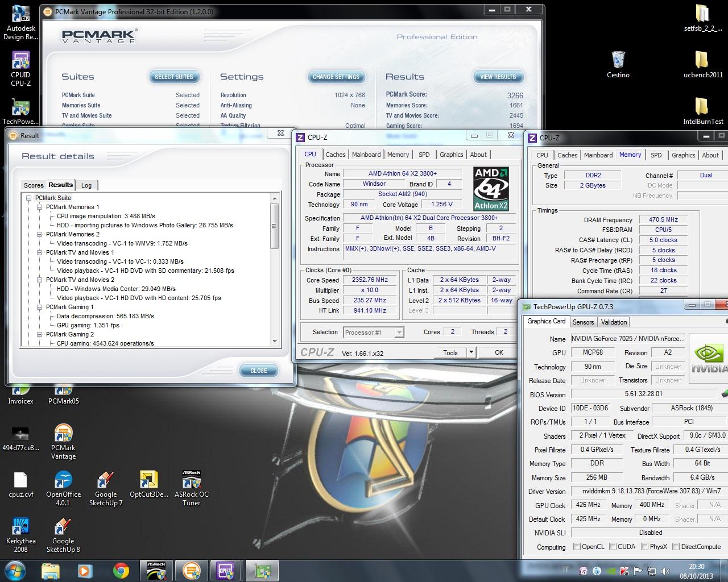The height and width of the screenshot is (582, 728).
Task: Click the IT language indicator in taskbar
Action: tap(566, 569)
